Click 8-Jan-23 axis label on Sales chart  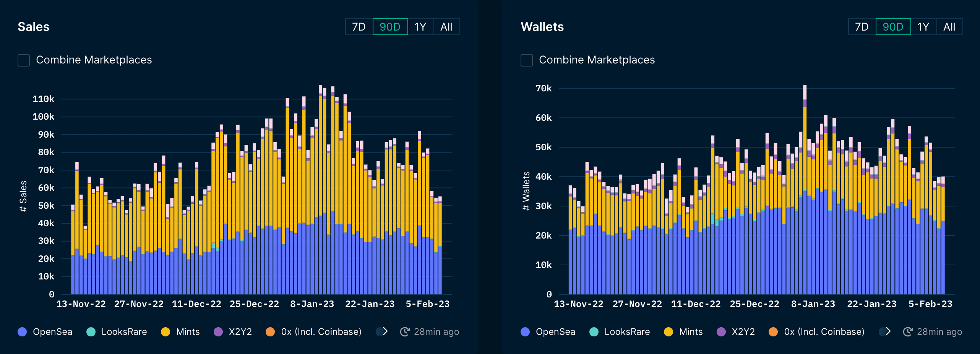tap(312, 304)
